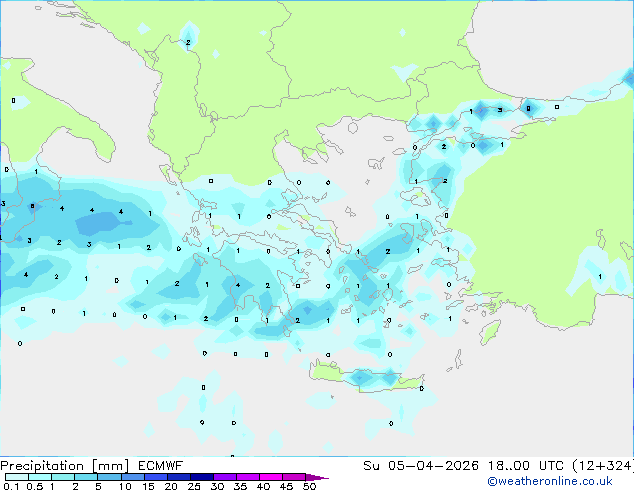Click the "0.1" legend scale value

[11, 486]
